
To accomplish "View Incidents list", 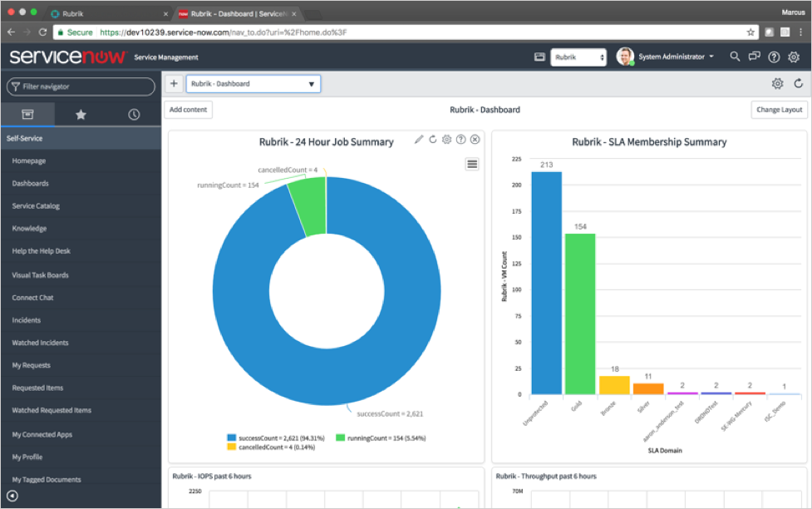I will coord(27,320).
